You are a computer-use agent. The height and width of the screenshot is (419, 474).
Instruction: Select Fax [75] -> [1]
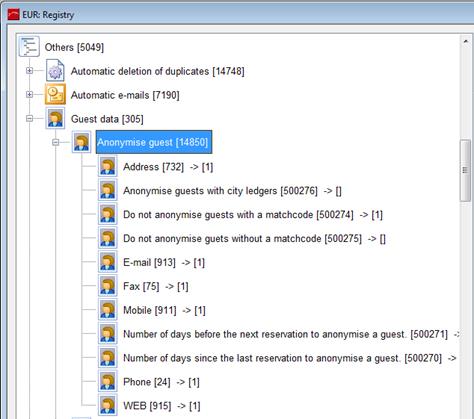[x=156, y=287]
